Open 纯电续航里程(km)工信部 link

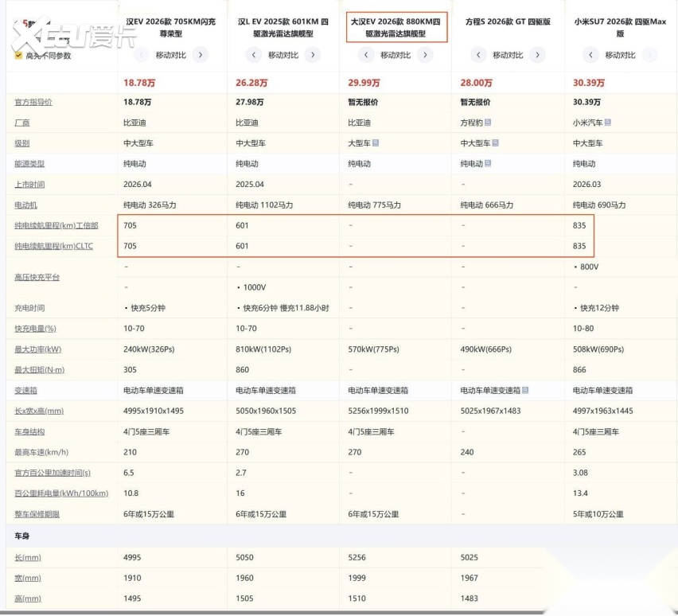coord(56,225)
